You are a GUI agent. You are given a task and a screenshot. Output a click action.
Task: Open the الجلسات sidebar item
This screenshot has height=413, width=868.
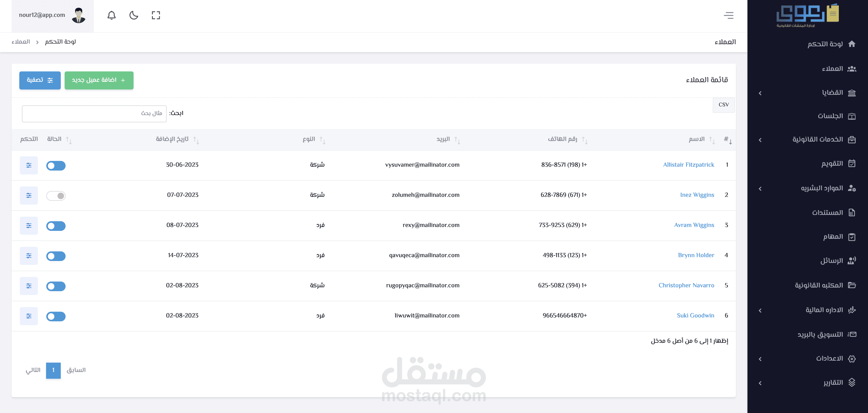[830, 116]
